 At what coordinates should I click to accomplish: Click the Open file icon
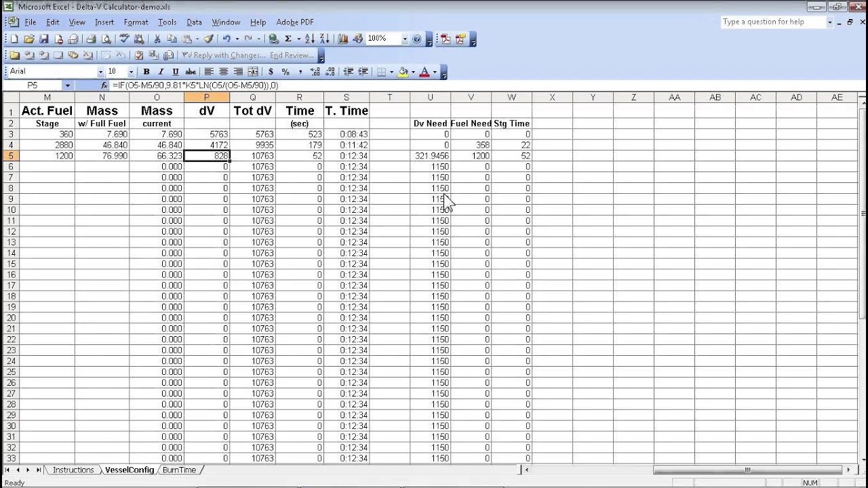coord(29,39)
